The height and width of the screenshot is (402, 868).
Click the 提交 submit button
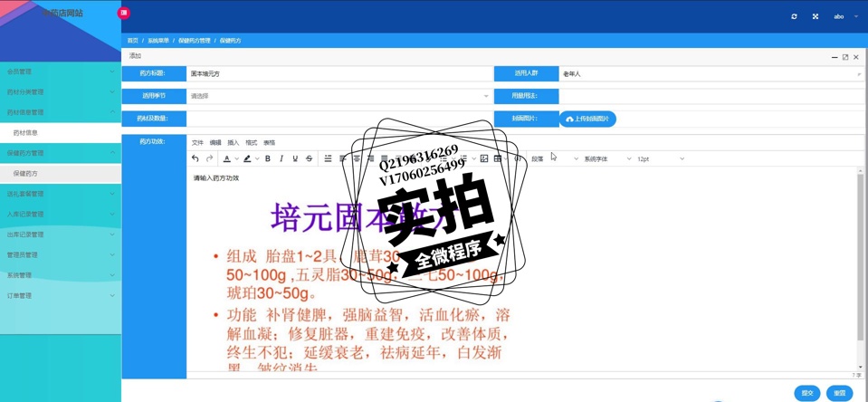[806, 393]
